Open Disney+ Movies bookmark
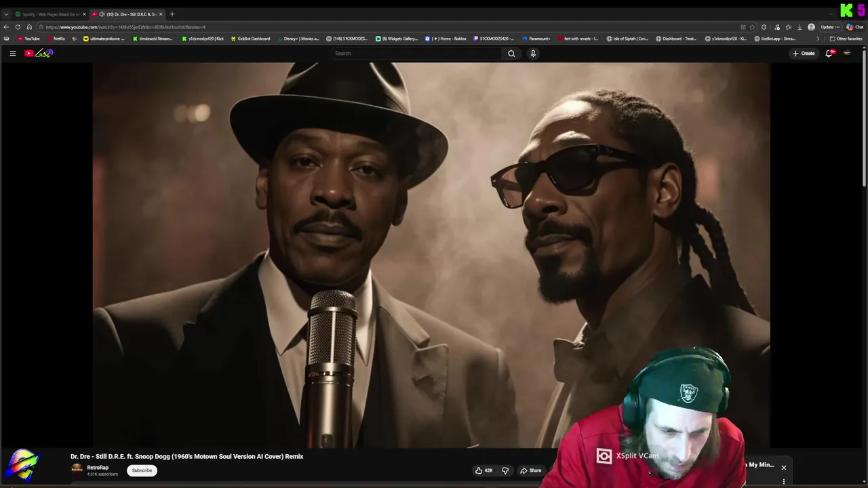This screenshot has width=868, height=488. (x=298, y=39)
